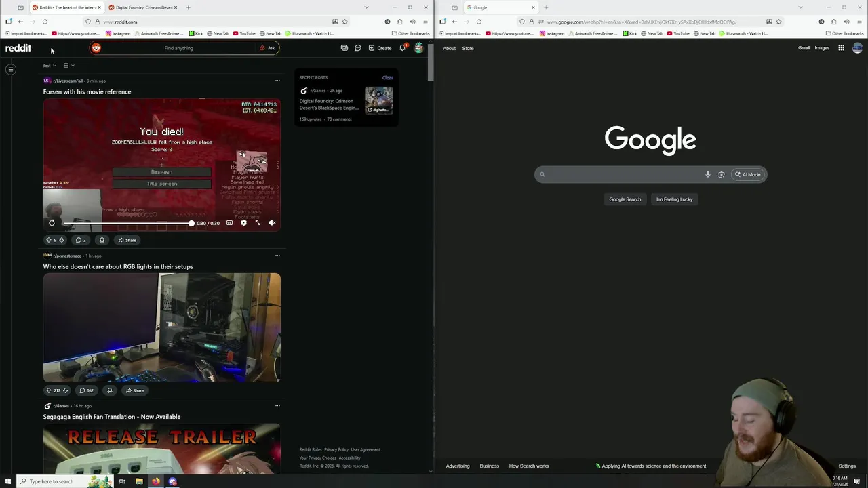
Task: Open overflow menu on r/pcmasterrace post
Action: (277, 256)
